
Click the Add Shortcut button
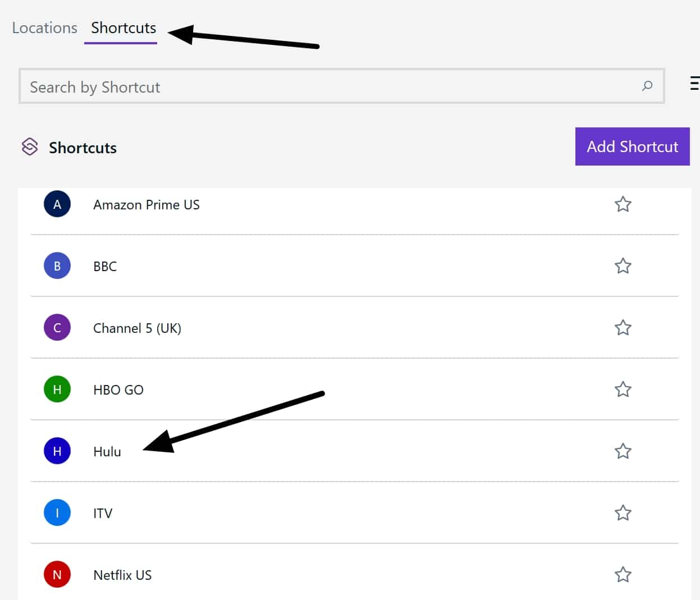(x=632, y=146)
